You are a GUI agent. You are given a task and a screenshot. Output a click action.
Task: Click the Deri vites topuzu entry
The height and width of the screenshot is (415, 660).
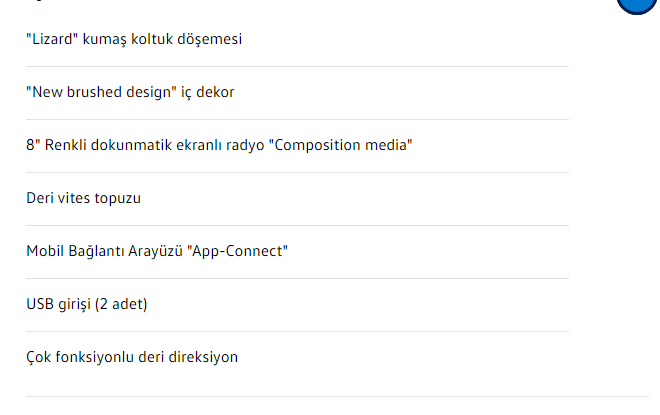click(x=83, y=198)
